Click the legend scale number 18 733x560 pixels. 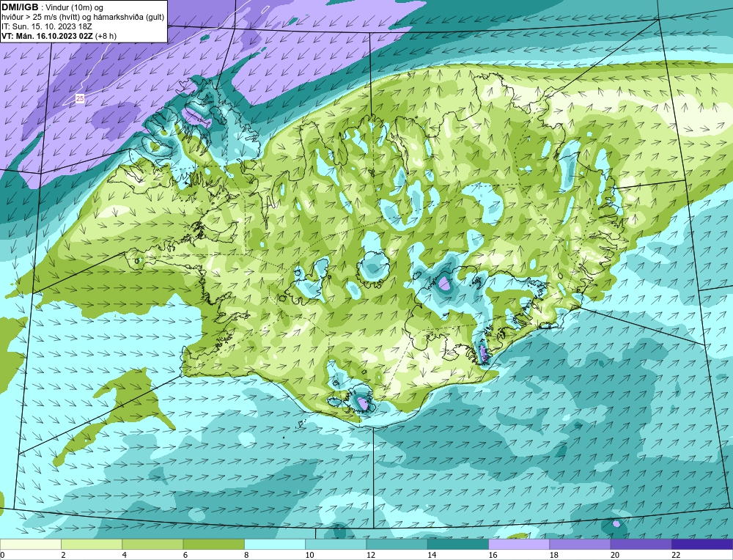pos(554,555)
